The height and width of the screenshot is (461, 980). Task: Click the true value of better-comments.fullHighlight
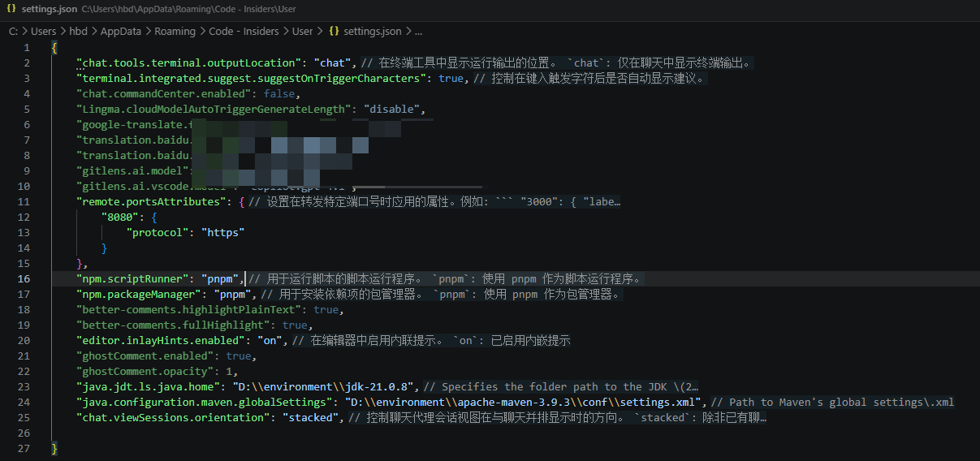(296, 325)
